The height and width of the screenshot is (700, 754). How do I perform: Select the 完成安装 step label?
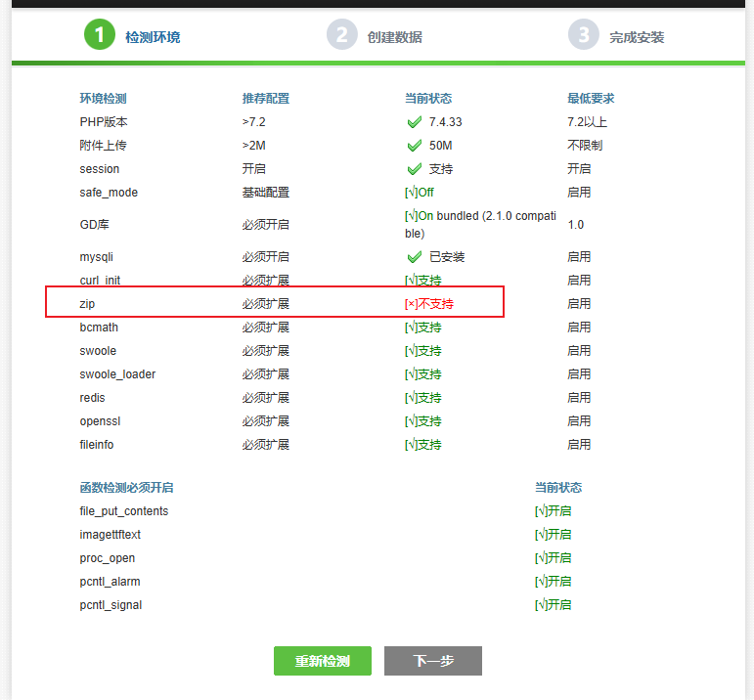click(x=638, y=37)
